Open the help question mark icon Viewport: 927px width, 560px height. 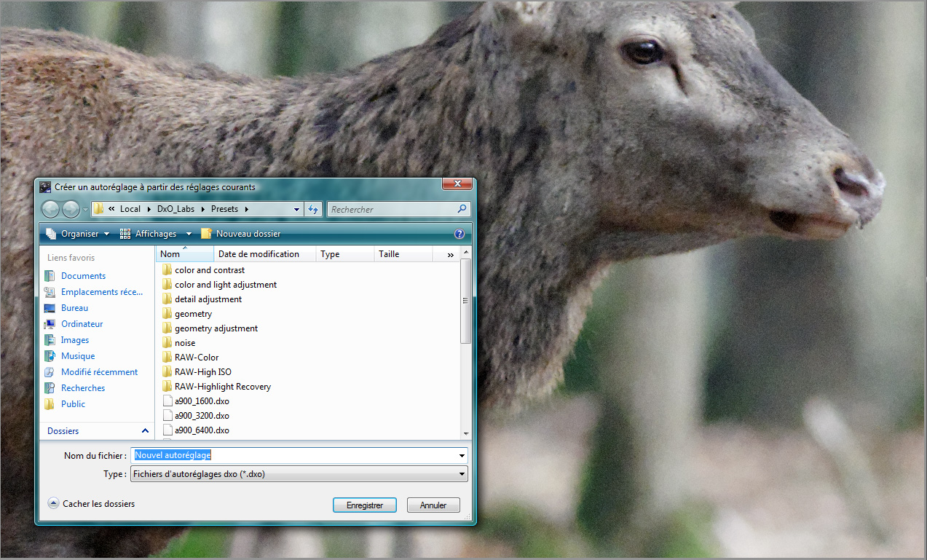pos(459,234)
